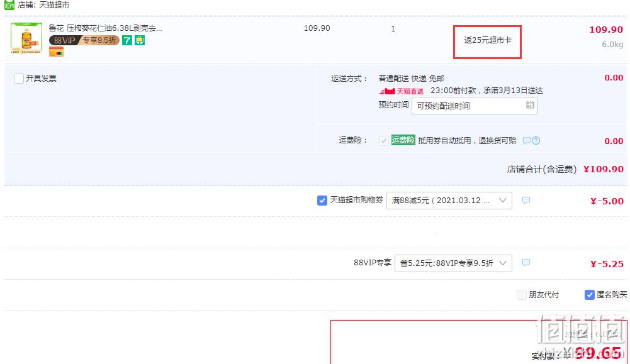Click the comment icon beside 运费险 description
The image size is (630, 364).
pyautogui.click(x=526, y=140)
